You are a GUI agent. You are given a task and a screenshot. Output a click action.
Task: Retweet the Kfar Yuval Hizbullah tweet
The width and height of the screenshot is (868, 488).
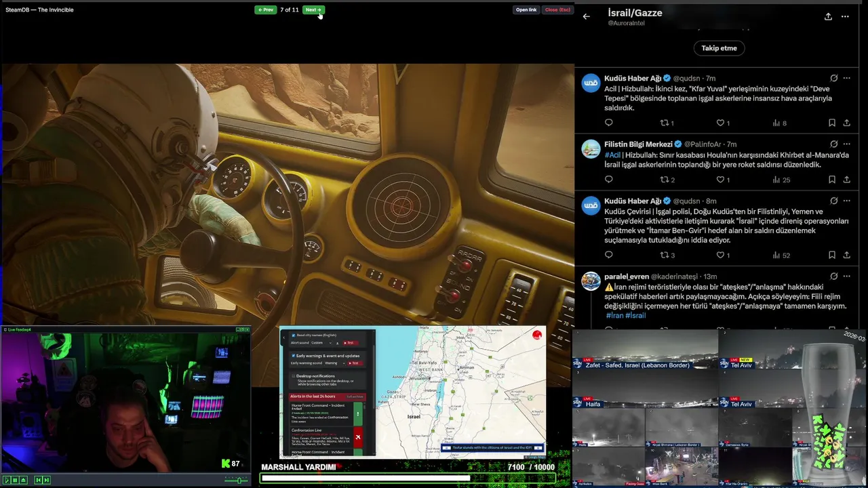665,123
